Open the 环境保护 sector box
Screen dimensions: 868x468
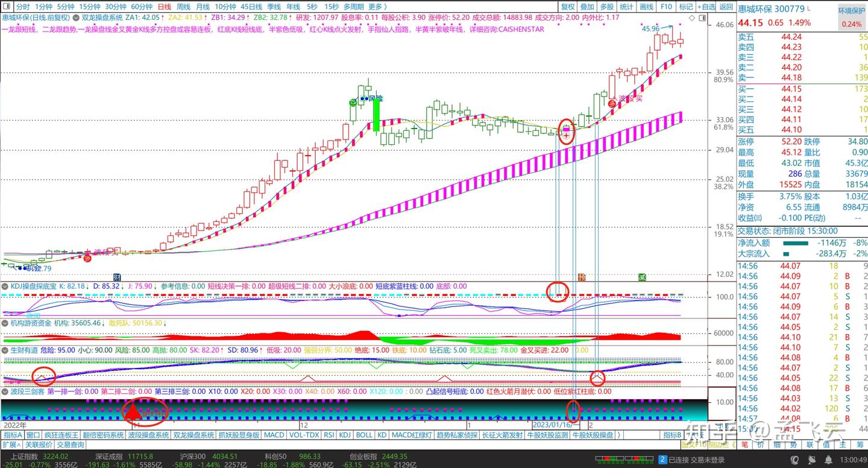[852, 17]
